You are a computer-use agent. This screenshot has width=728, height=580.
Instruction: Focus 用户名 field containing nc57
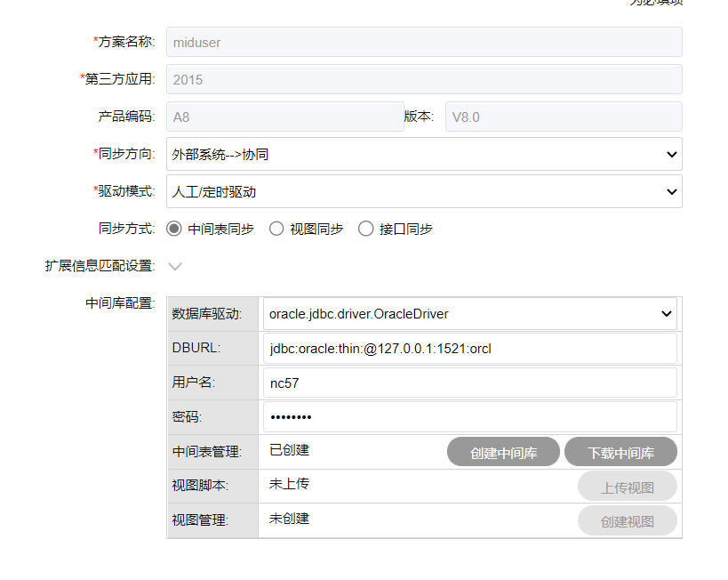coord(470,383)
